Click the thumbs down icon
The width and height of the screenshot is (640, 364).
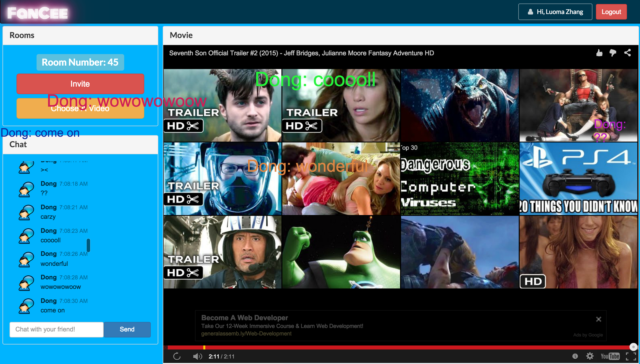tap(613, 53)
